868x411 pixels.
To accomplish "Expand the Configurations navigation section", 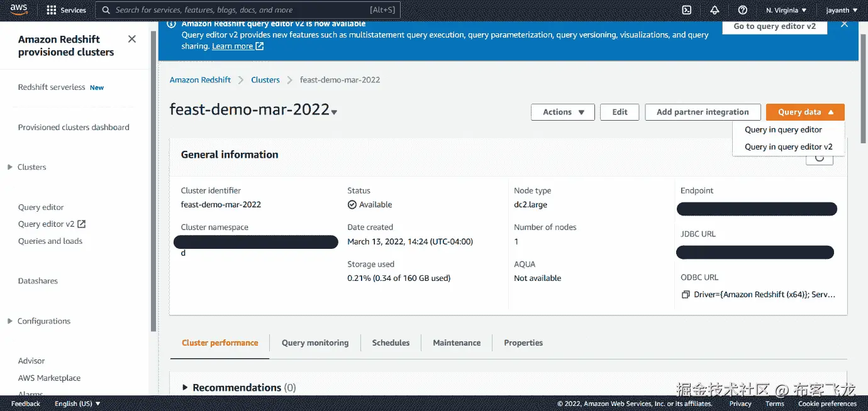I will 9,321.
